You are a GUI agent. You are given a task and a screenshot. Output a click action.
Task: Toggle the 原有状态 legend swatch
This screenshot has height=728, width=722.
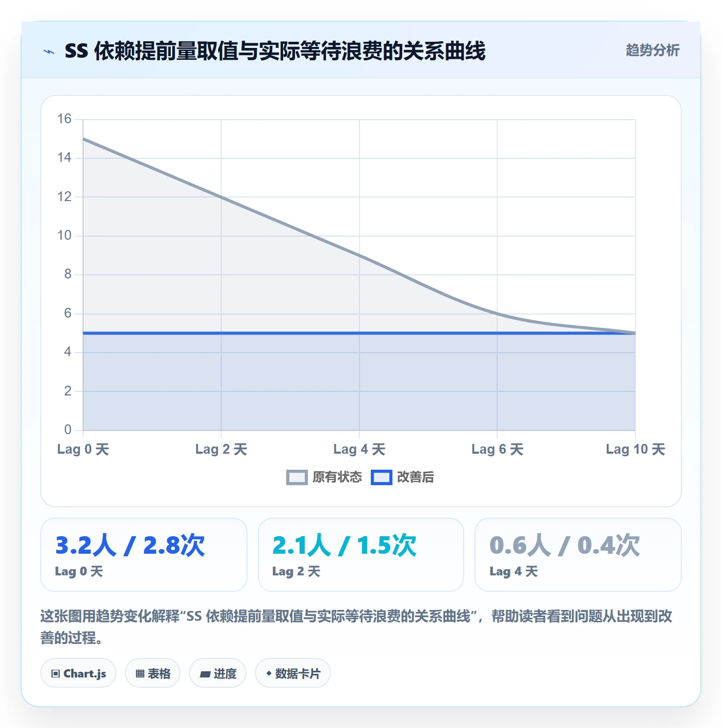pyautogui.click(x=297, y=477)
